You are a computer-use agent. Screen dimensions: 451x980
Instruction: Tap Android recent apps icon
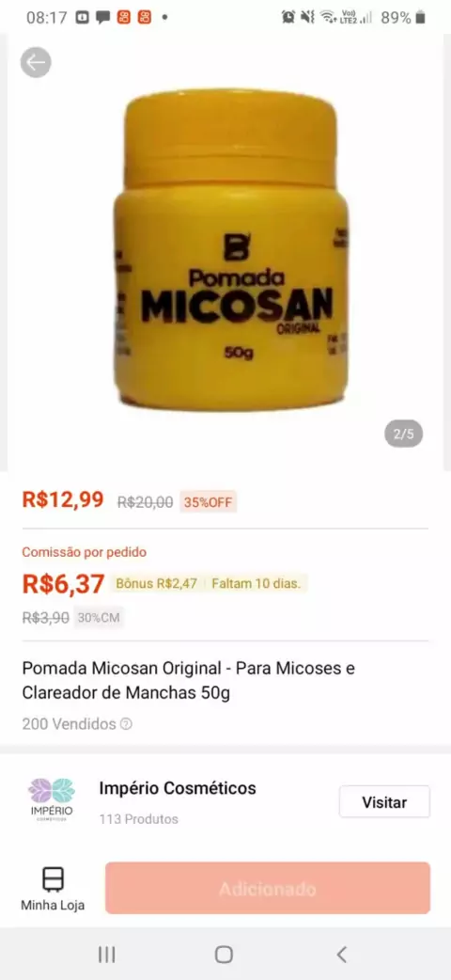(107, 954)
